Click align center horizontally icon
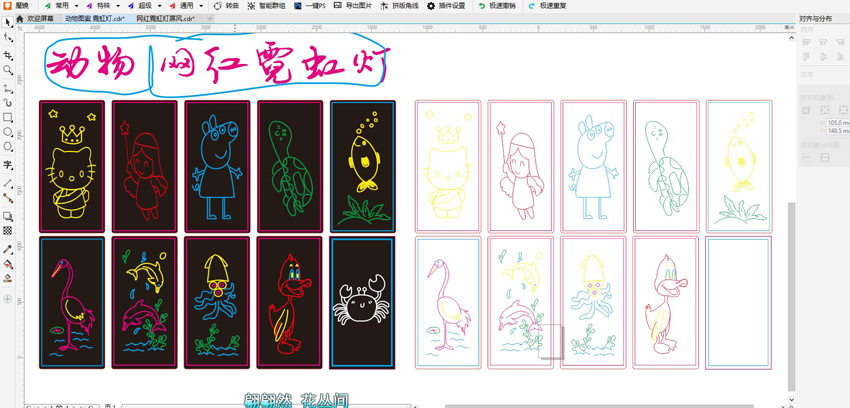850x408 pixels. (x=823, y=42)
